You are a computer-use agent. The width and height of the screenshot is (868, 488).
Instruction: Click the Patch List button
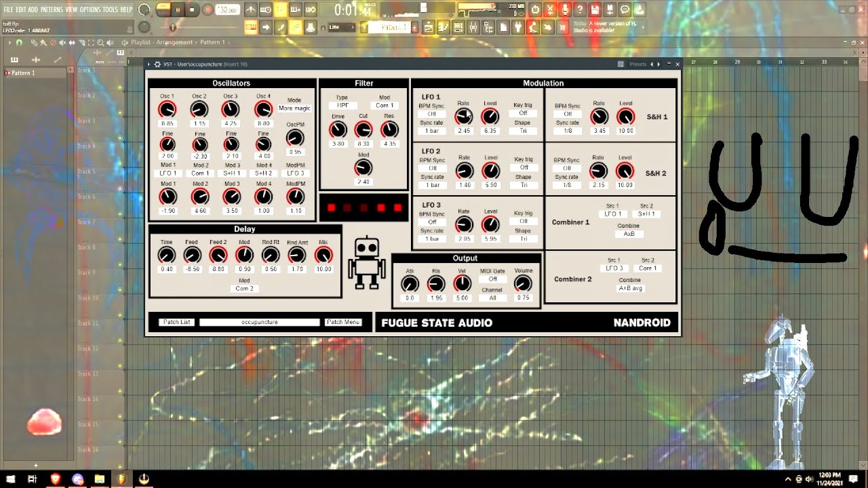click(x=176, y=322)
